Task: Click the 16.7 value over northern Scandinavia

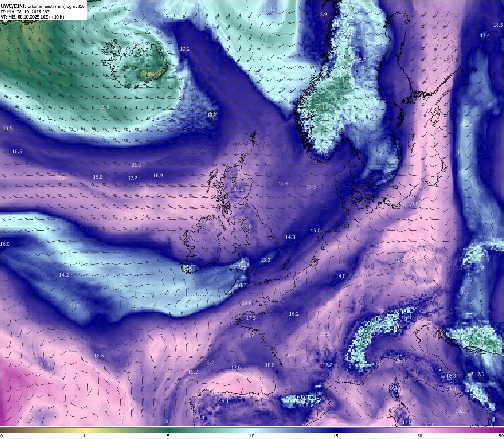Action: [x=361, y=60]
